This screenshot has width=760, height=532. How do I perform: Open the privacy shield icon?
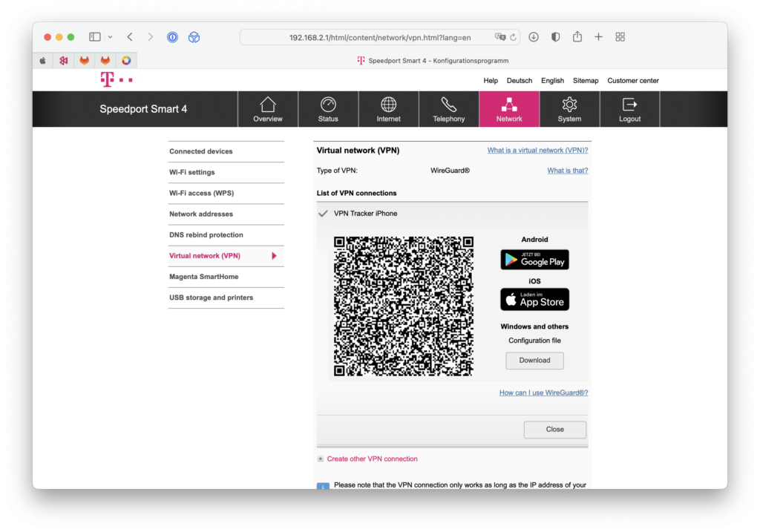(x=555, y=37)
